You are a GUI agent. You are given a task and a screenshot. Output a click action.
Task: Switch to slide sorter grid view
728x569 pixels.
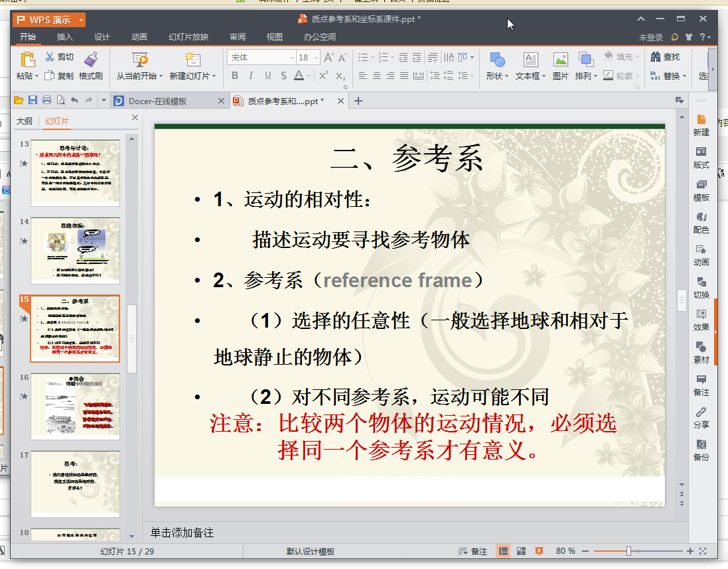click(522, 551)
